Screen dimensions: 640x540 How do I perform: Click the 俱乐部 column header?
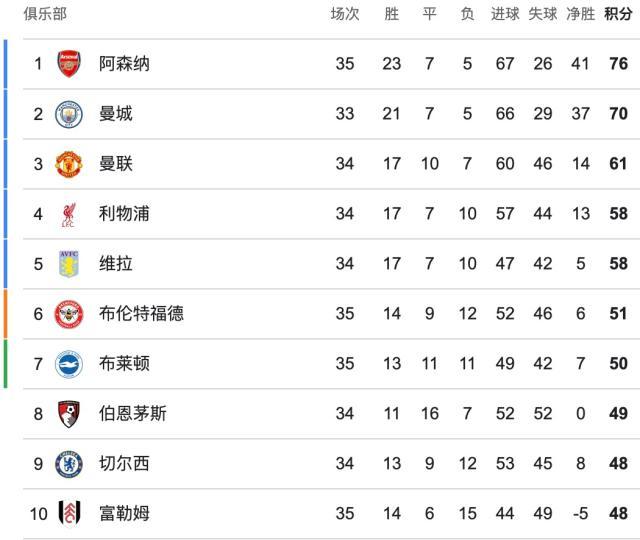[45, 14]
